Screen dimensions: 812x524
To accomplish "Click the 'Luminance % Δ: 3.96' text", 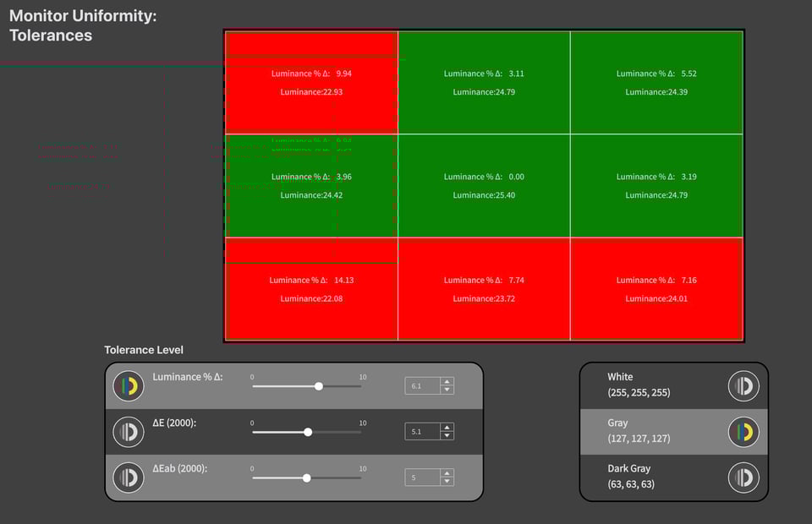I will click(x=311, y=177).
